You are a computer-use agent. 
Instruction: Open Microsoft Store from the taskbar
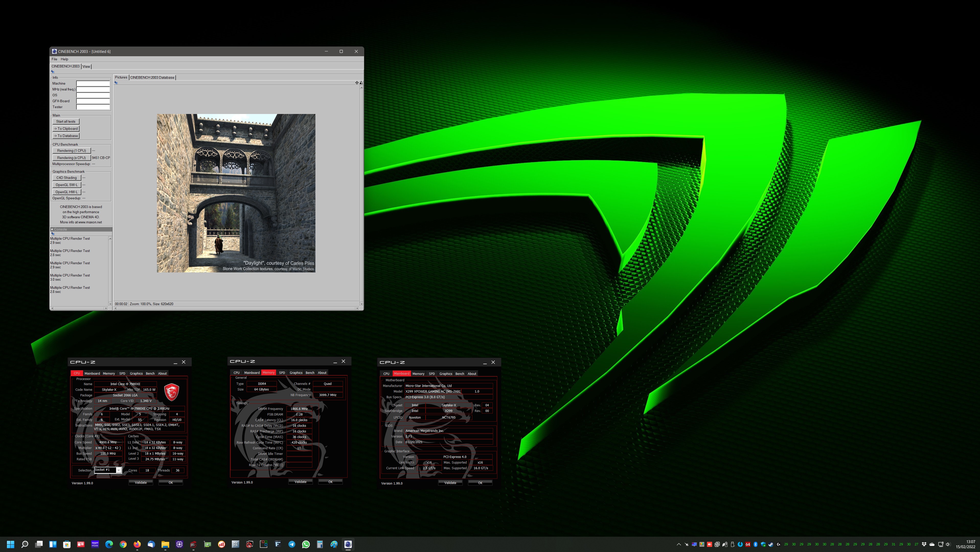[67, 544]
